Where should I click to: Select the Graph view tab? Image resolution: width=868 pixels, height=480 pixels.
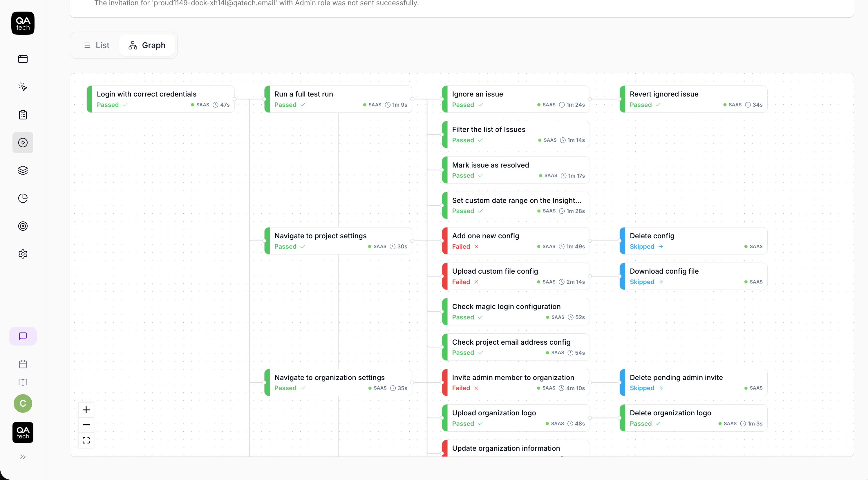point(147,45)
